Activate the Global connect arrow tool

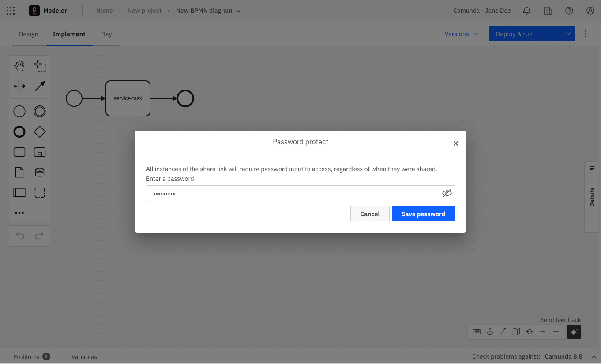40,86
